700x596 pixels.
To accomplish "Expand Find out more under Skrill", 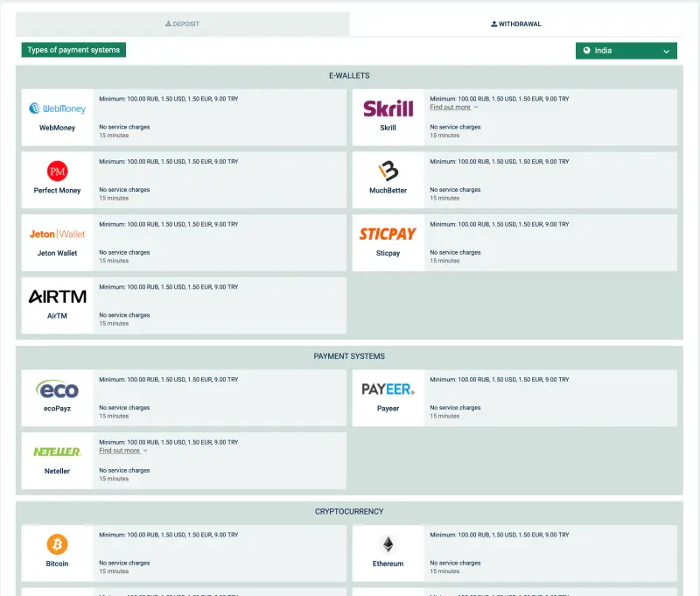I will coord(453,108).
